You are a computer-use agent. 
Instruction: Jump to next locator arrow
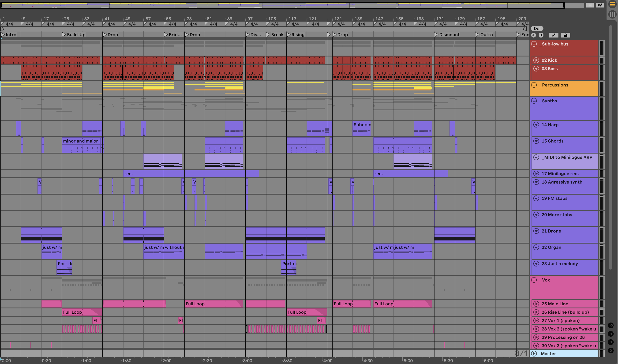(x=541, y=35)
